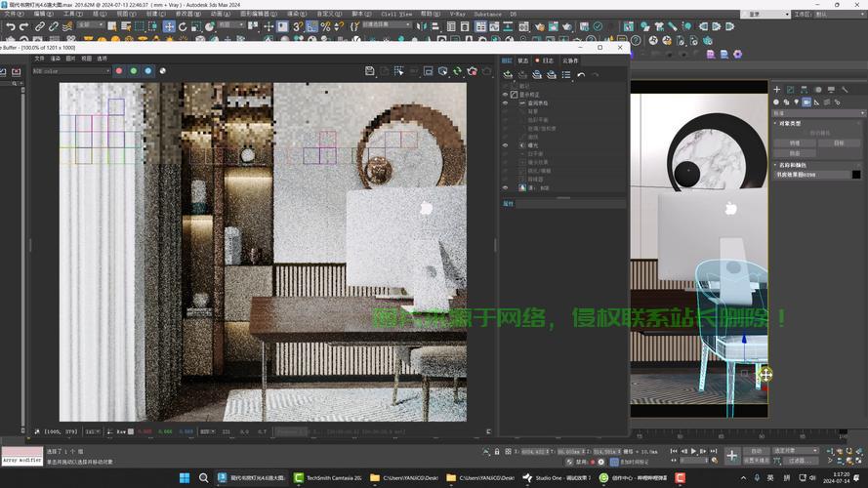Toggle the Angle Snap icon

coord(312,26)
